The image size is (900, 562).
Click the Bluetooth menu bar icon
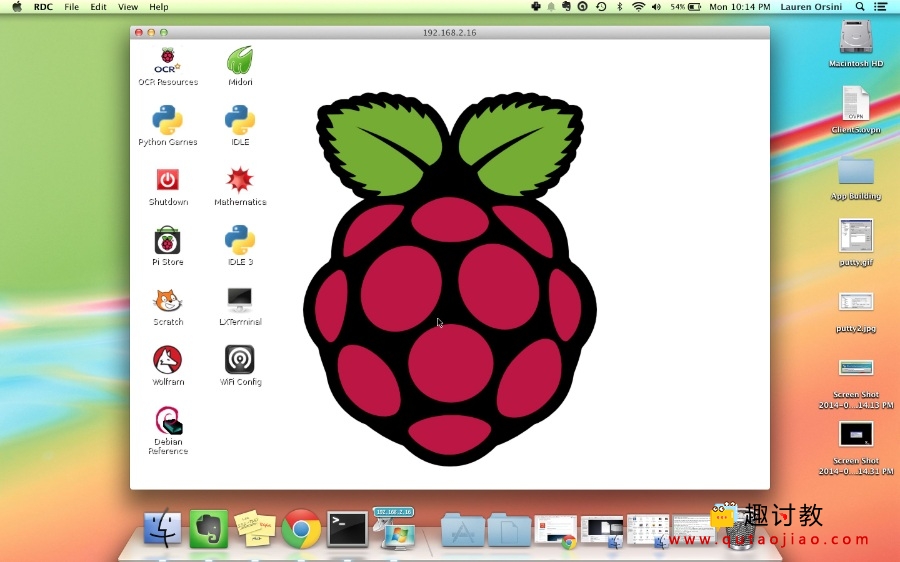point(619,7)
